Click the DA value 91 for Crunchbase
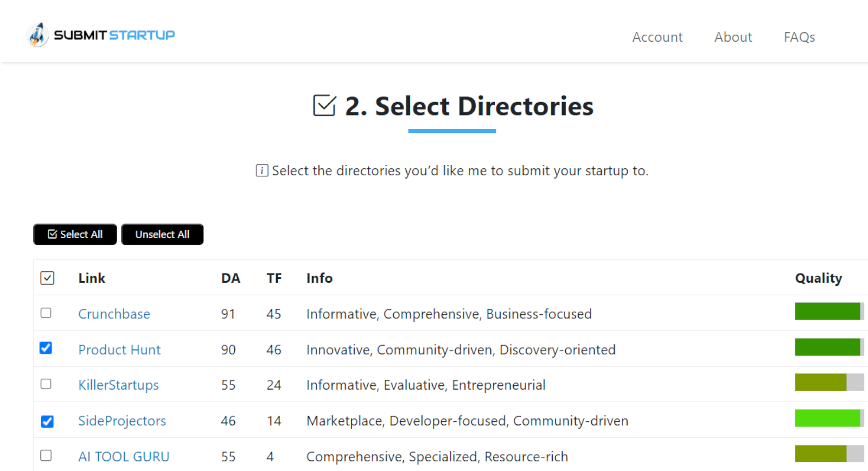 coord(228,314)
